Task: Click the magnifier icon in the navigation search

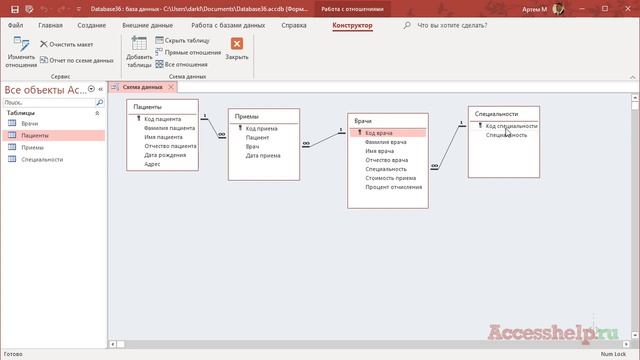Action: pos(100,102)
